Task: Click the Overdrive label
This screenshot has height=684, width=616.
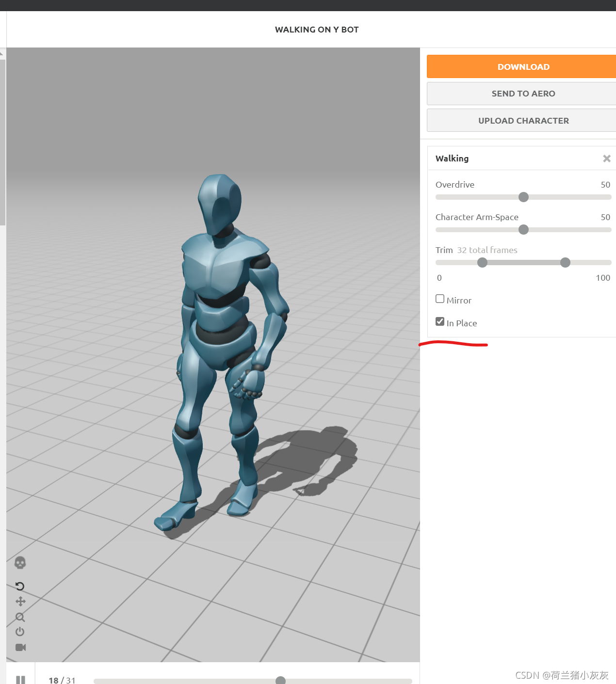Action: coord(455,185)
